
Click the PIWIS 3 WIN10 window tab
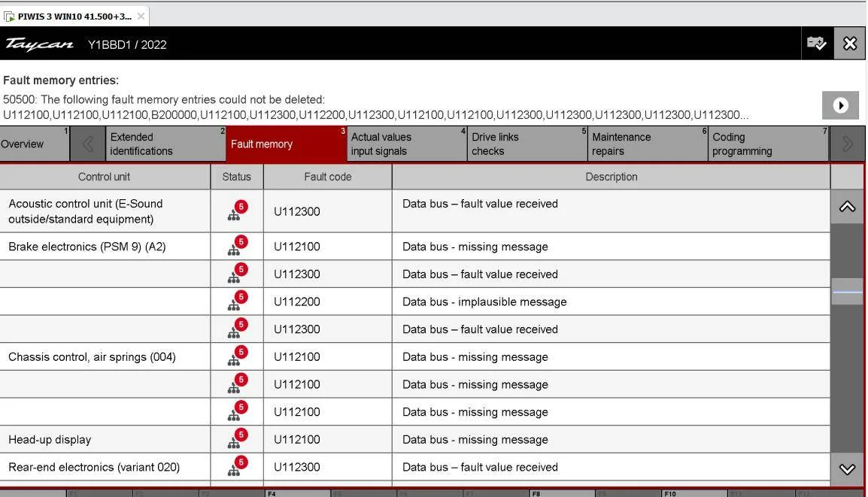pos(74,16)
